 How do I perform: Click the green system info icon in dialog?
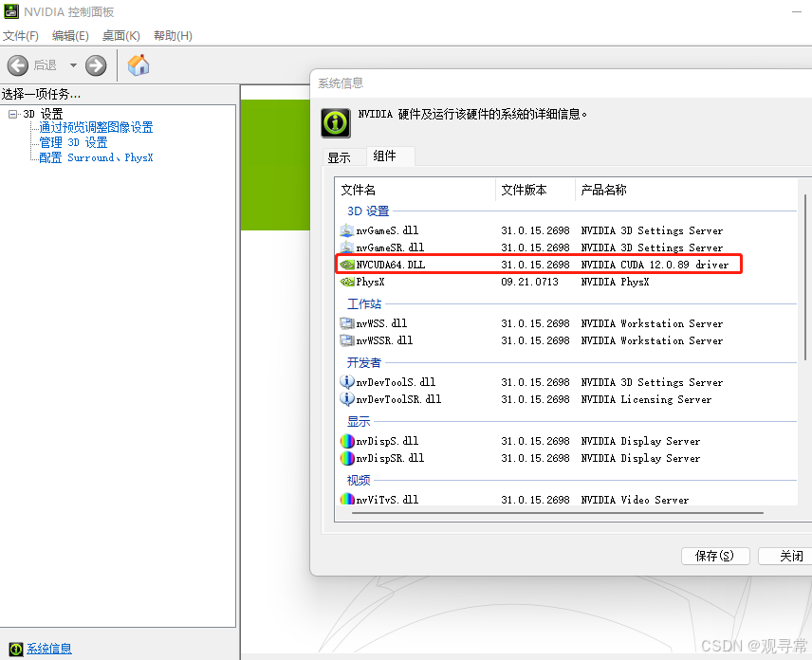coord(336,122)
